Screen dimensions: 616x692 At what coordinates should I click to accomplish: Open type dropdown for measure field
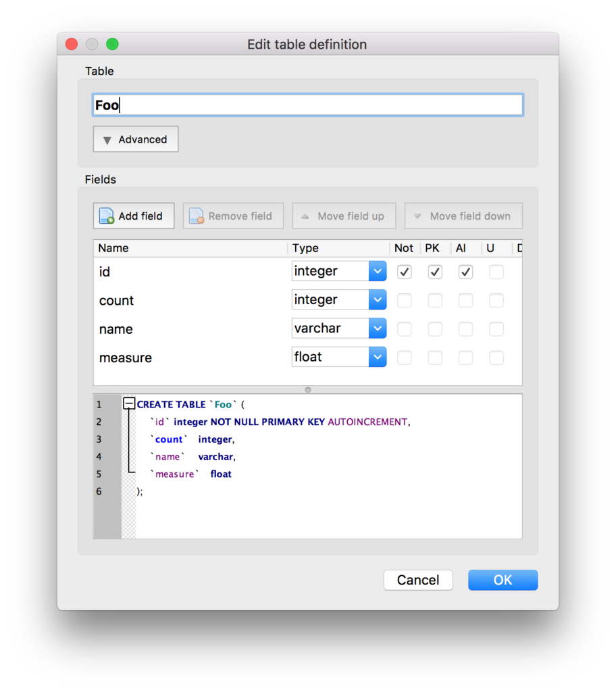(378, 357)
